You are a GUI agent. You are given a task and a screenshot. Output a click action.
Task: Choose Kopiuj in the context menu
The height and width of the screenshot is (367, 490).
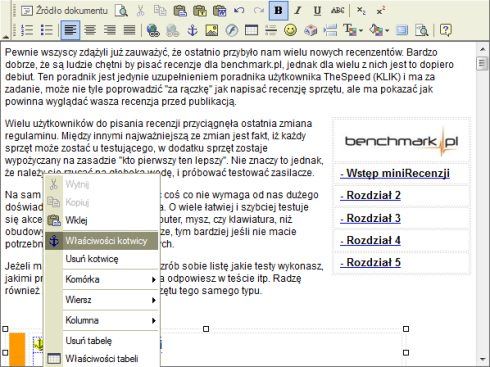102,202
